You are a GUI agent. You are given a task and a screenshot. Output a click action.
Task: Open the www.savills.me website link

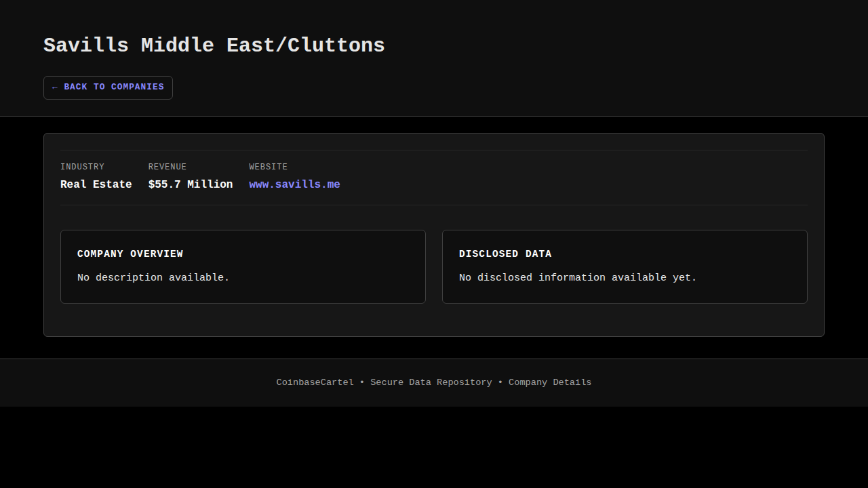pyautogui.click(x=294, y=184)
